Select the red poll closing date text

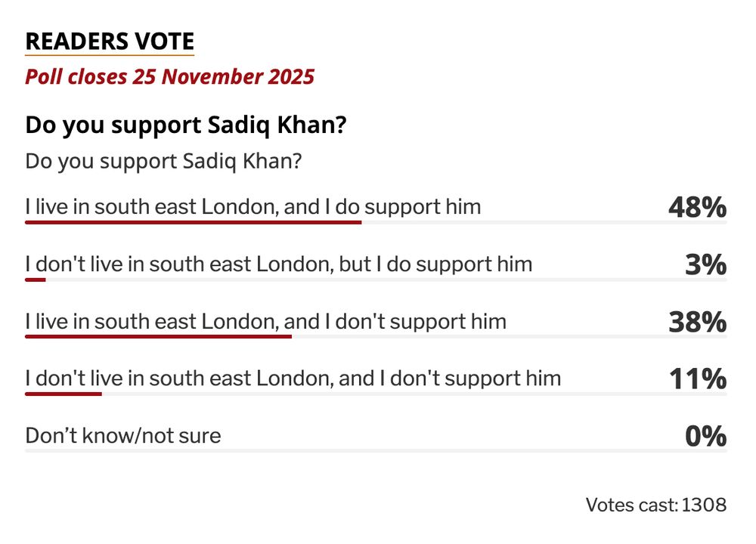[169, 77]
